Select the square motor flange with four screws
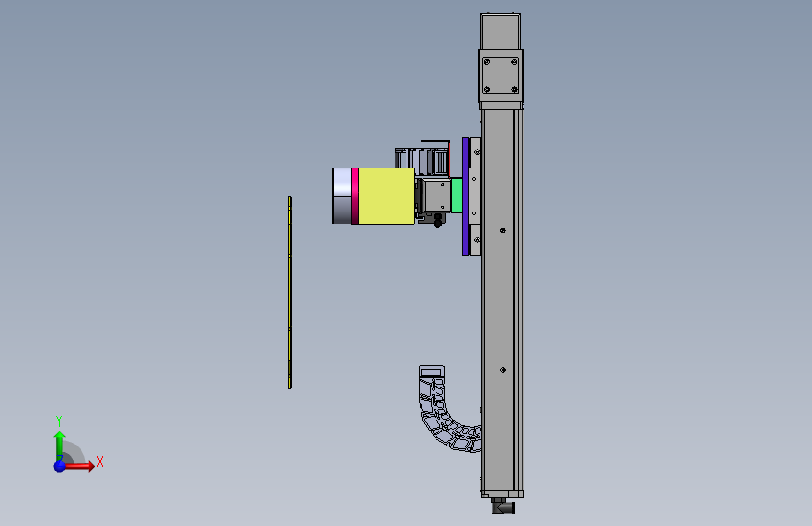 tap(500, 75)
